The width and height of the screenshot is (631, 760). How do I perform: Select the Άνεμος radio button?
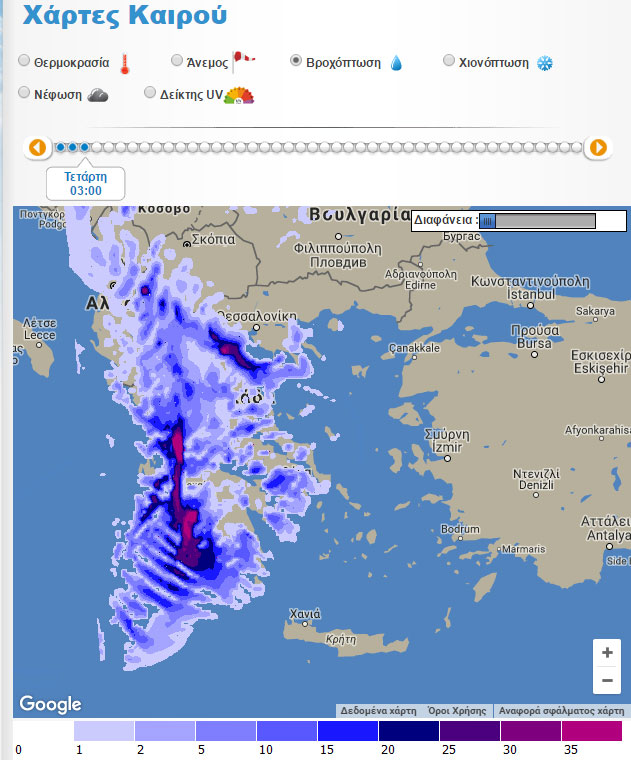177,61
